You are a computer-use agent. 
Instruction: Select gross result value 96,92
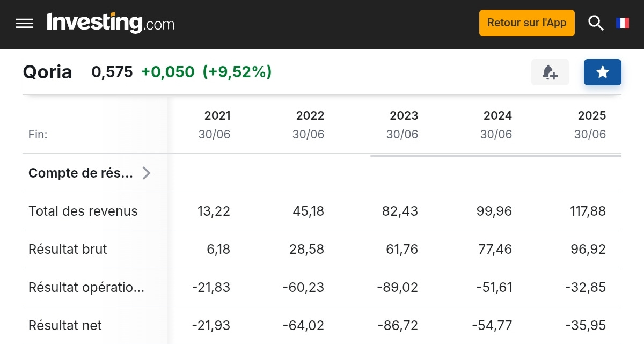(x=588, y=250)
